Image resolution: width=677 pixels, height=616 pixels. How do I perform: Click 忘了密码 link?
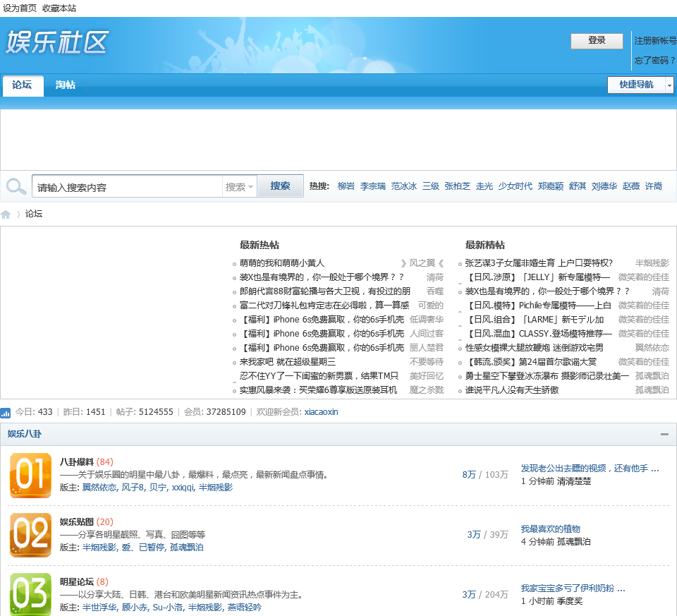coord(654,61)
